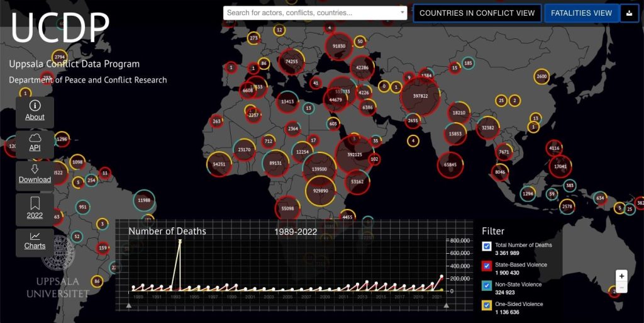Select the 2655 fatalities cluster
Screen dimensions: 644x323
point(413,120)
